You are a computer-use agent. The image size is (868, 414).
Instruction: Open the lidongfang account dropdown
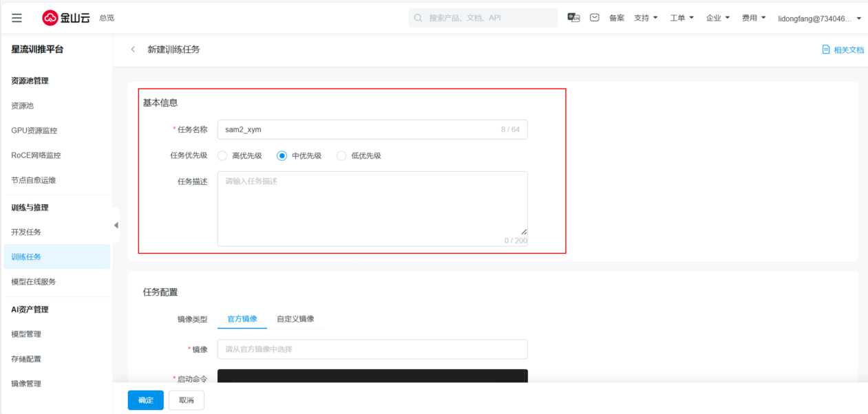pyautogui.click(x=819, y=19)
